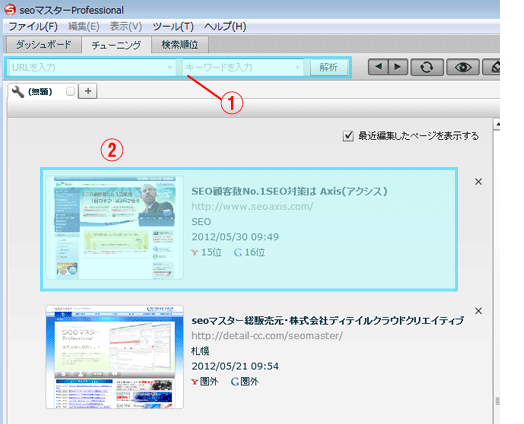Screen dimensions: 524x424
Task: Click the http://detail-cc.com/seomaster/ URL
Action: tap(267, 335)
